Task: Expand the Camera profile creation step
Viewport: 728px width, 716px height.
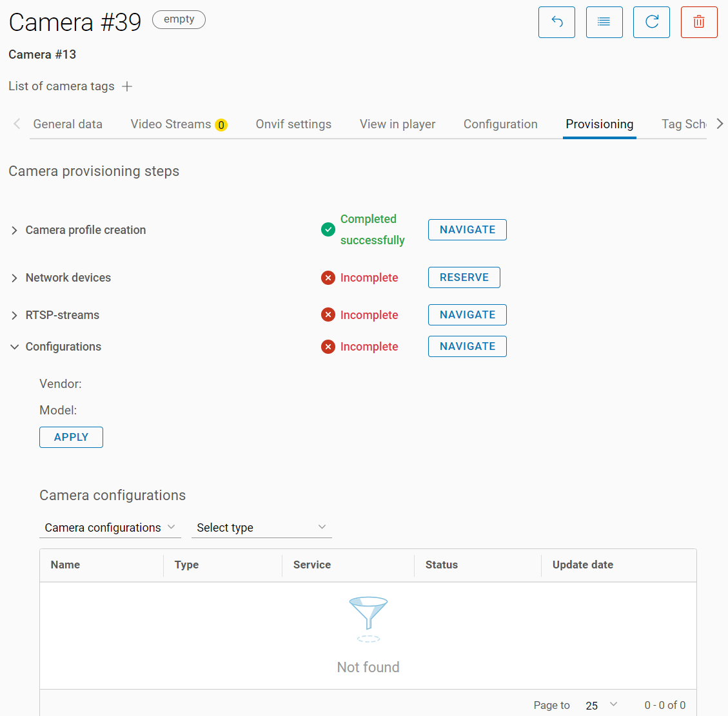Action: point(14,230)
